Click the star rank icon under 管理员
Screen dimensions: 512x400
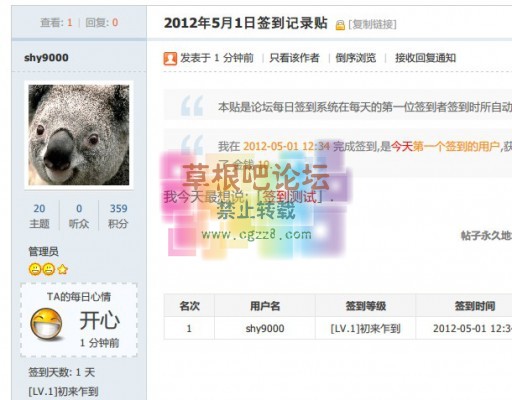coord(63,269)
